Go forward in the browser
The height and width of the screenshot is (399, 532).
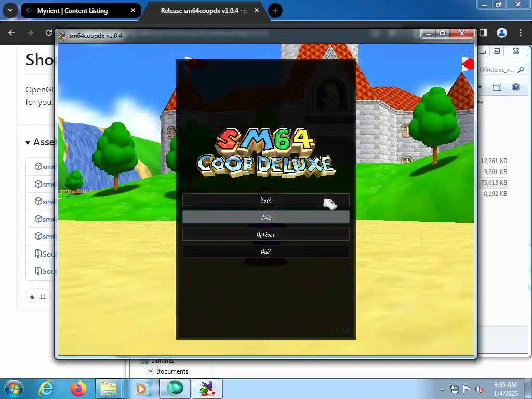point(30,33)
